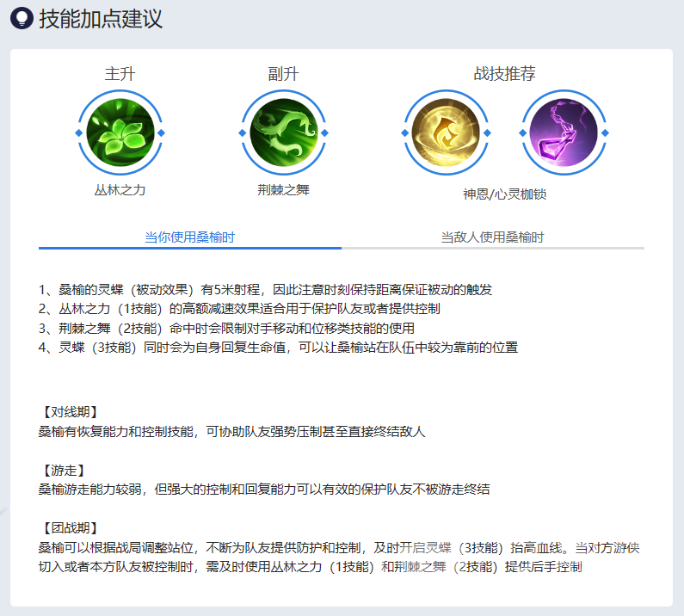Click the 战技推荐 heading
684x616 pixels.
coord(505,74)
